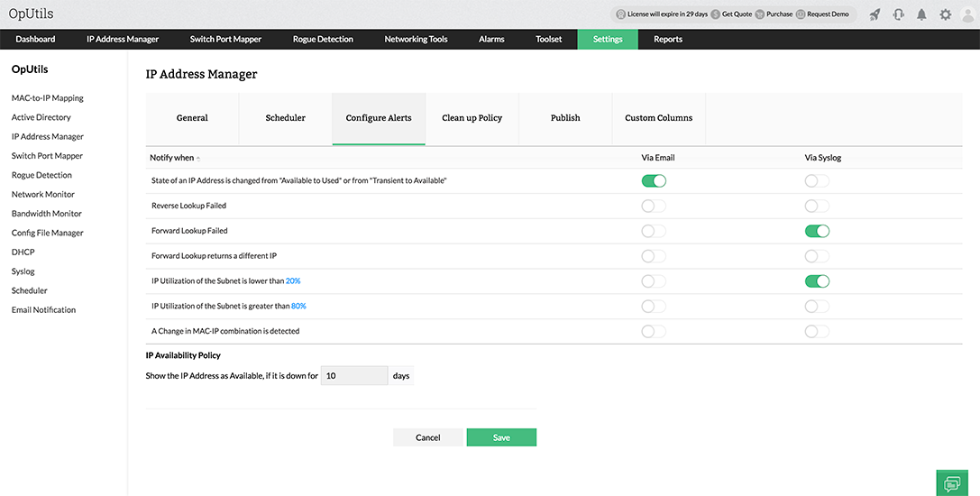The height and width of the screenshot is (496, 980).
Task: Open DHCP in the sidebar
Action: [x=23, y=253]
